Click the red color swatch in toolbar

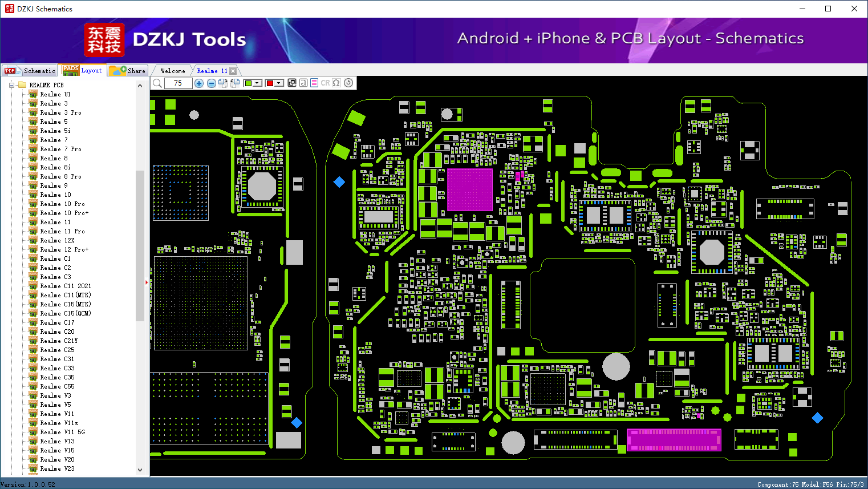pos(270,83)
